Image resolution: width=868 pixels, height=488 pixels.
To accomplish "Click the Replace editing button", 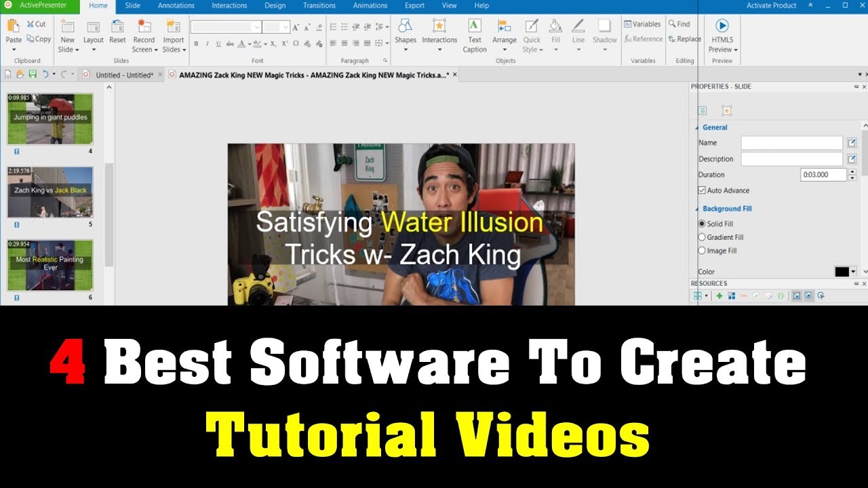I will point(685,39).
